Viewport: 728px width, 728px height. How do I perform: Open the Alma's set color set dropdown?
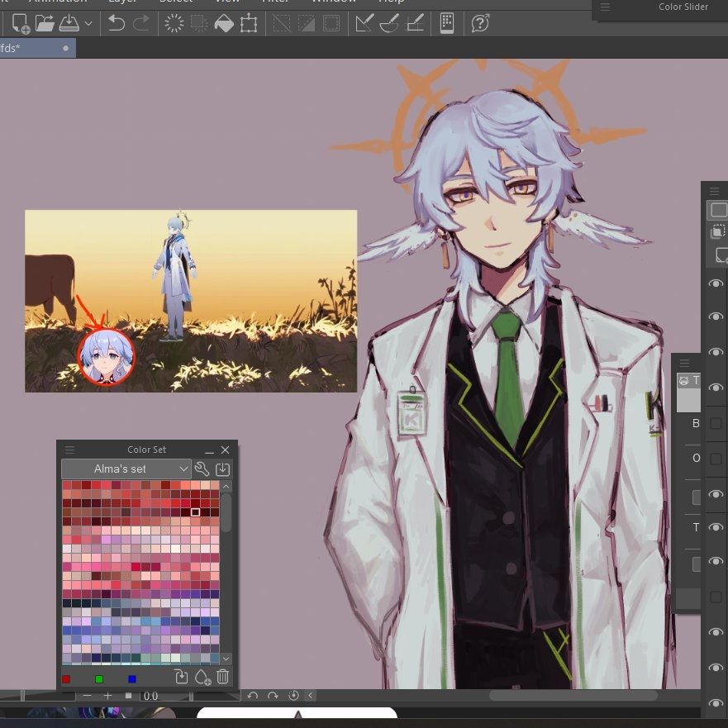pyautogui.click(x=126, y=469)
